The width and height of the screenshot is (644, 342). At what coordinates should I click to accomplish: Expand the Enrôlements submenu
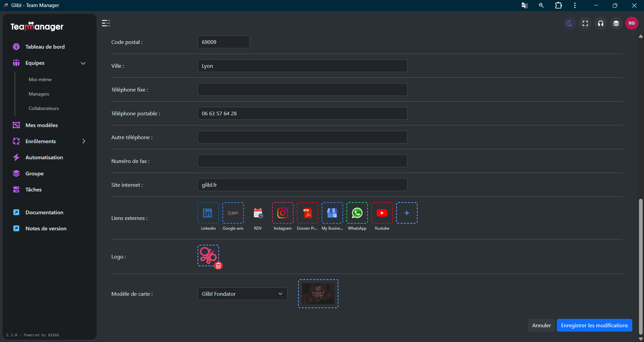tap(84, 141)
